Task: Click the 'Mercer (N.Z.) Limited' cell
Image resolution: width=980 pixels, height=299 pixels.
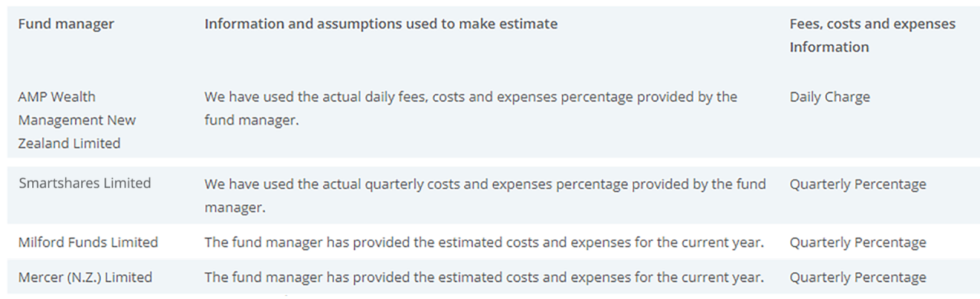Action: click(x=85, y=278)
